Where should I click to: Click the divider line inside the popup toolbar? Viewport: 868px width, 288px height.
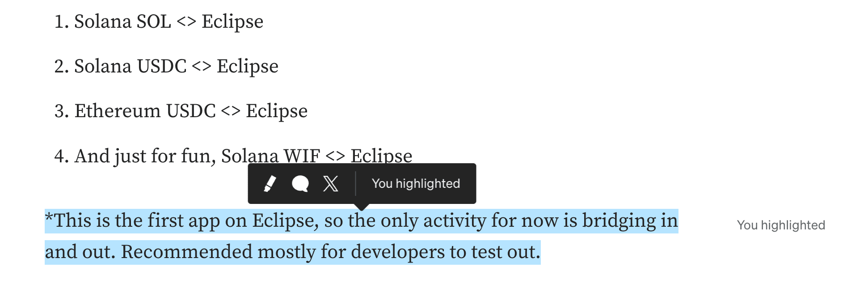[x=355, y=183]
